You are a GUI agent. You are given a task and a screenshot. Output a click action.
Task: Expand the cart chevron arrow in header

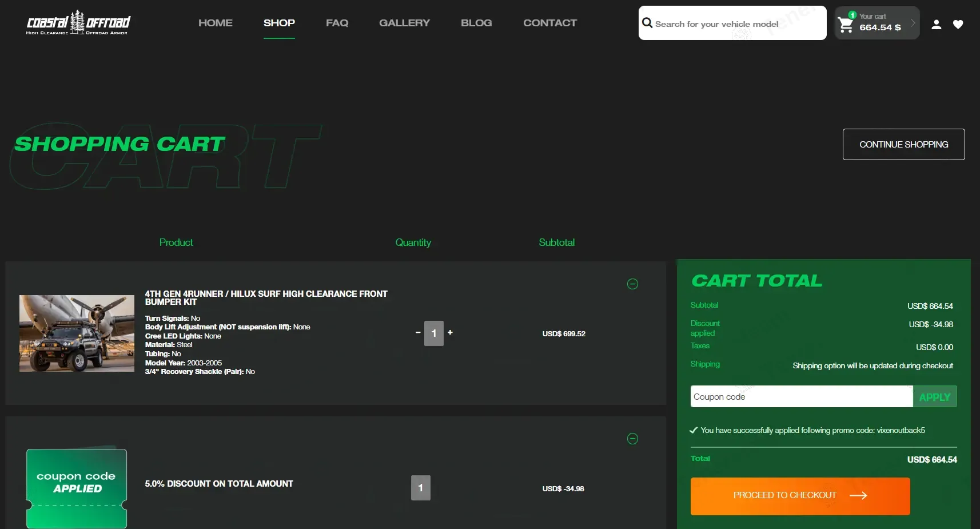coord(913,23)
